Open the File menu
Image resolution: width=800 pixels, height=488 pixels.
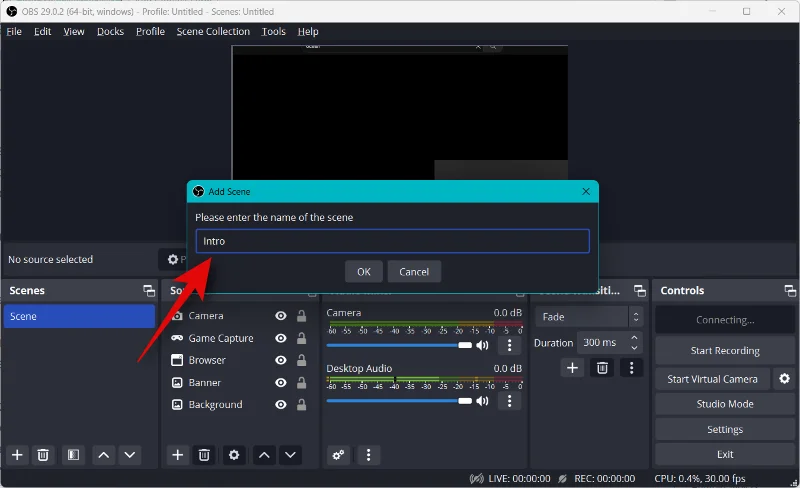(14, 32)
